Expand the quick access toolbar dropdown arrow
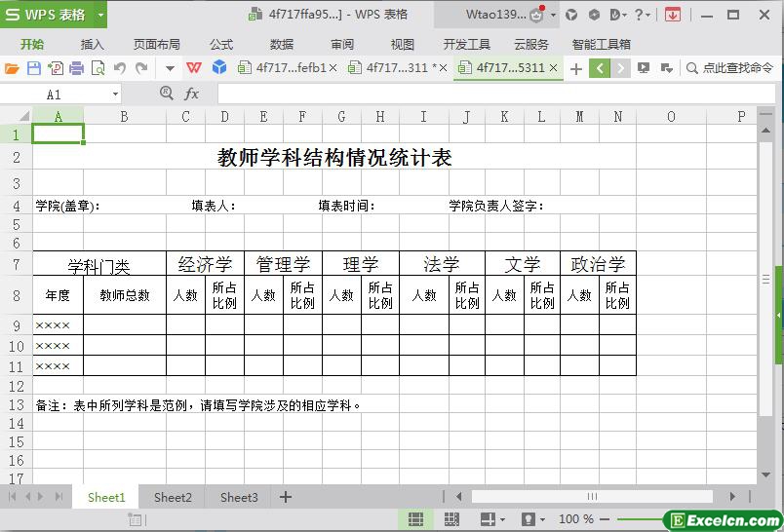Viewport: 784px width, 532px height. click(x=170, y=68)
